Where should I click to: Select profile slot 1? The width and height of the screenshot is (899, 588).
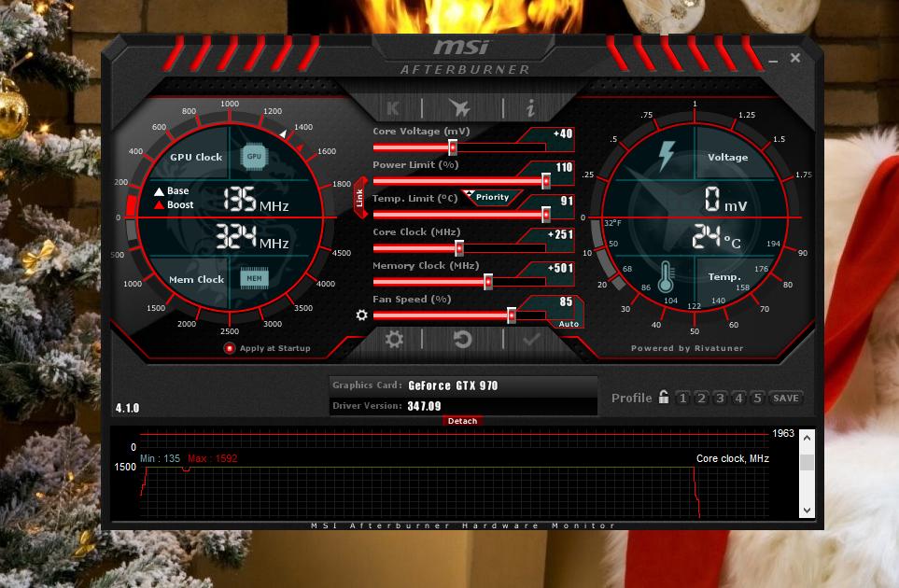click(x=682, y=398)
